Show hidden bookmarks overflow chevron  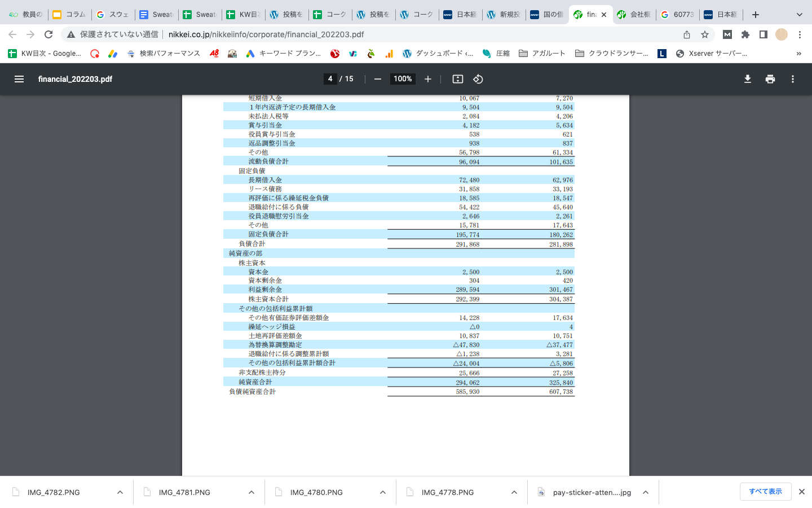[798, 54]
